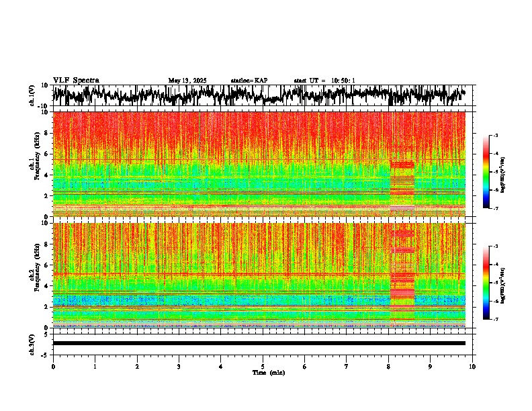Click ch.2 frequency axis tick "4"
The width and height of the screenshot is (532, 411).
pos(46,286)
